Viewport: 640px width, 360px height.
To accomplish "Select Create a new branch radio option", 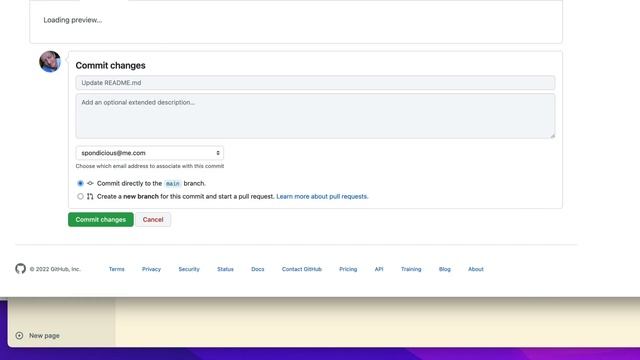I will tap(80, 196).
